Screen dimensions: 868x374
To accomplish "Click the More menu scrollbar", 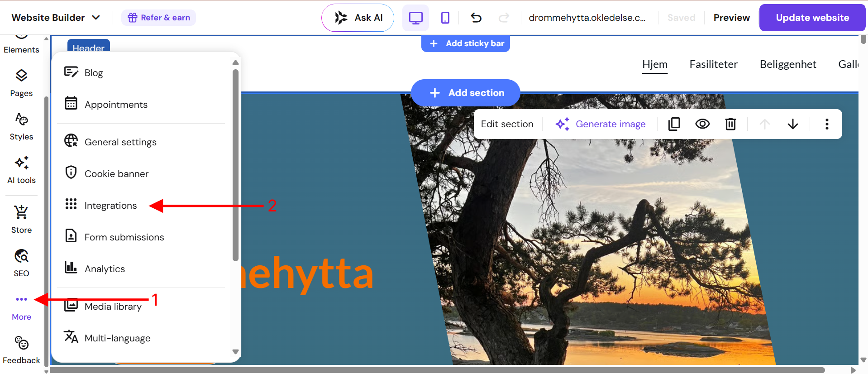I will [235, 165].
